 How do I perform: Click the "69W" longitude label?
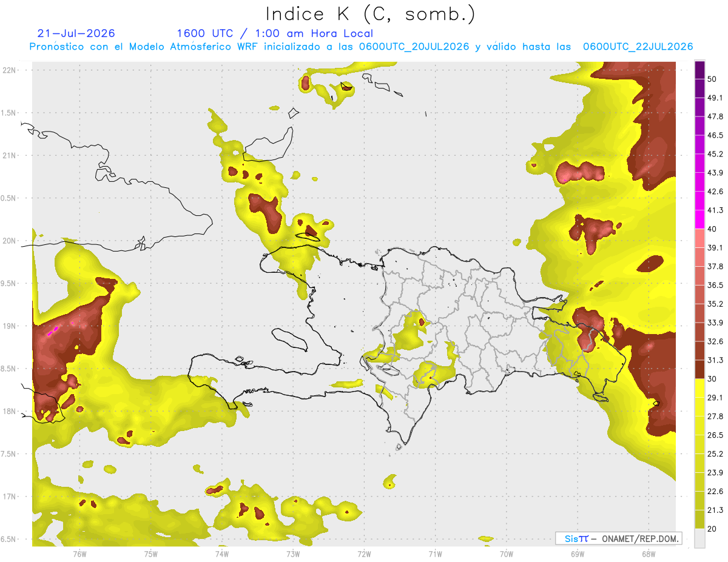(x=578, y=554)
